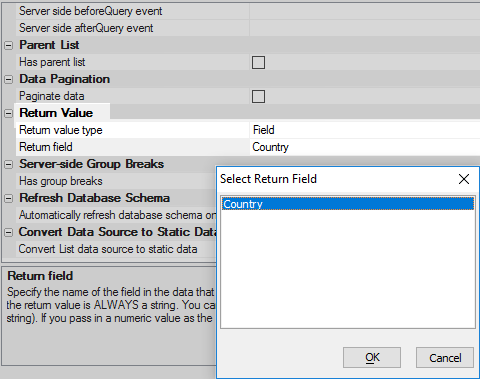Click the Data Pagination section header

[64, 79]
